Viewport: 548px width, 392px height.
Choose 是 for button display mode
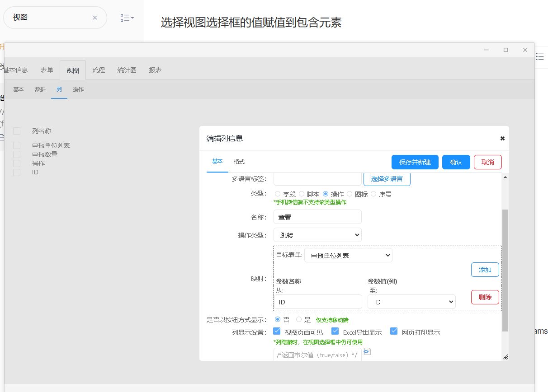click(299, 319)
